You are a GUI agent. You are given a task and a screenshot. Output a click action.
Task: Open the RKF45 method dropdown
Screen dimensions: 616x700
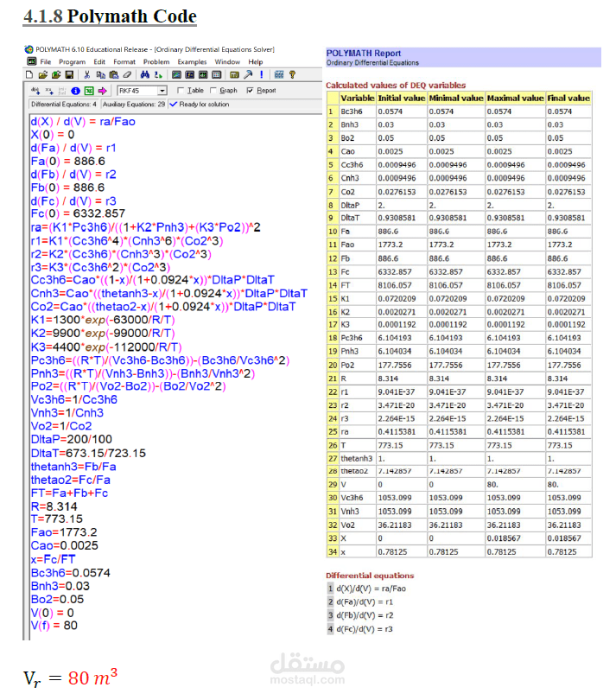pyautogui.click(x=162, y=91)
